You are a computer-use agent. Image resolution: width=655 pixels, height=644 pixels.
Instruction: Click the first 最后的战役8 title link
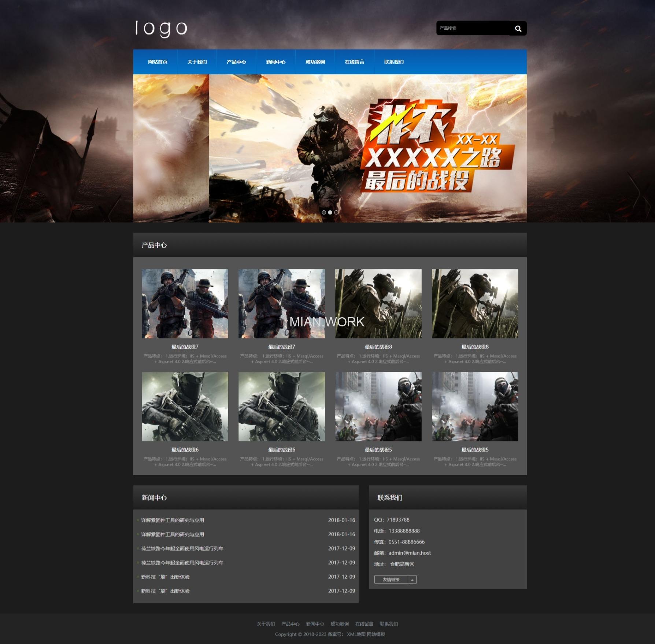378,347
